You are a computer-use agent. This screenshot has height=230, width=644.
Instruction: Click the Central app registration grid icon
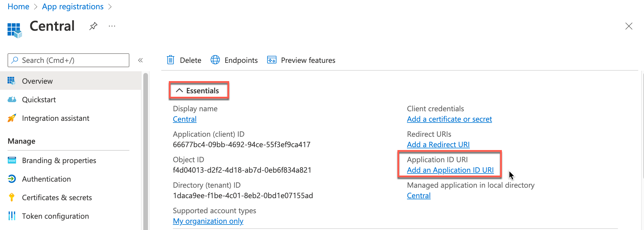15,30
